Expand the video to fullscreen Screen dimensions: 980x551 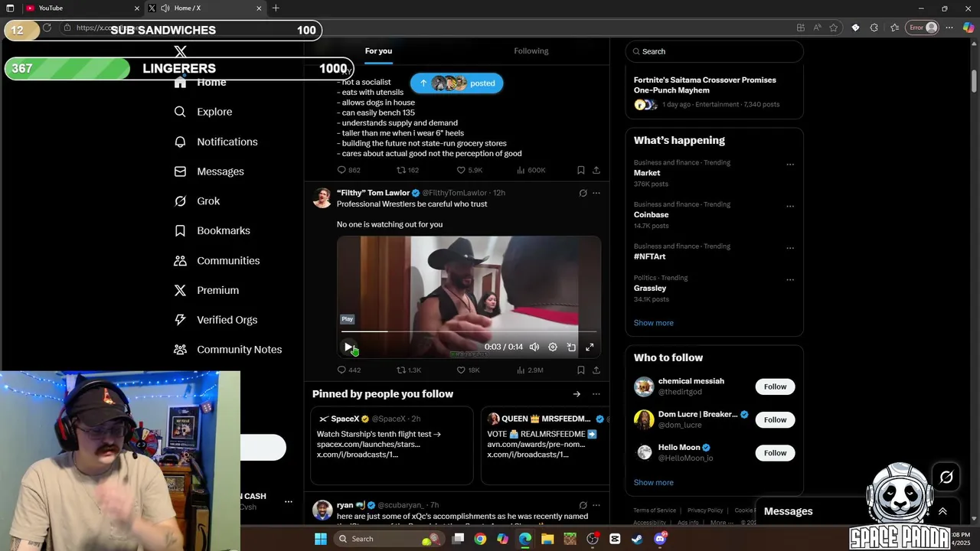[590, 347]
